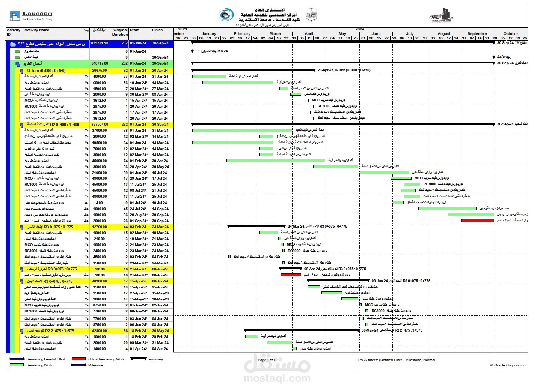Click the quantity cell 42900.00
The image size is (555, 392).
(x=100, y=331)
